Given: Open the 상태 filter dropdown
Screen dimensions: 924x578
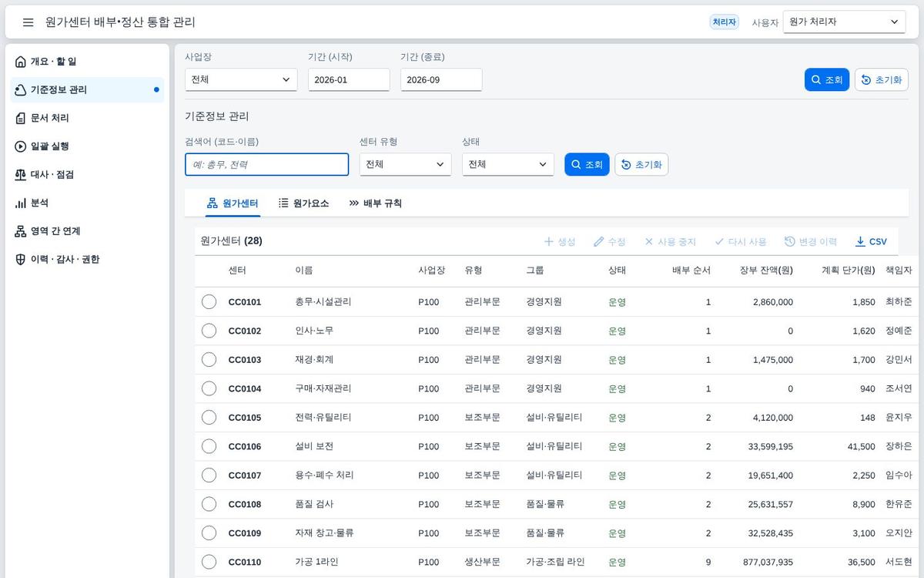Looking at the screenshot, I should pyautogui.click(x=508, y=164).
